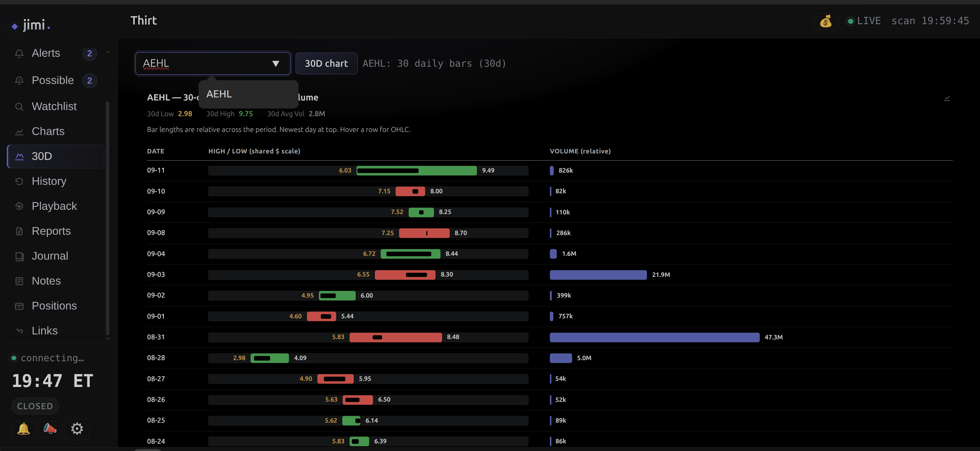Screen dimensions: 980x451
Task: Click the magnifier icon beside Watchlist
Action: point(19,107)
